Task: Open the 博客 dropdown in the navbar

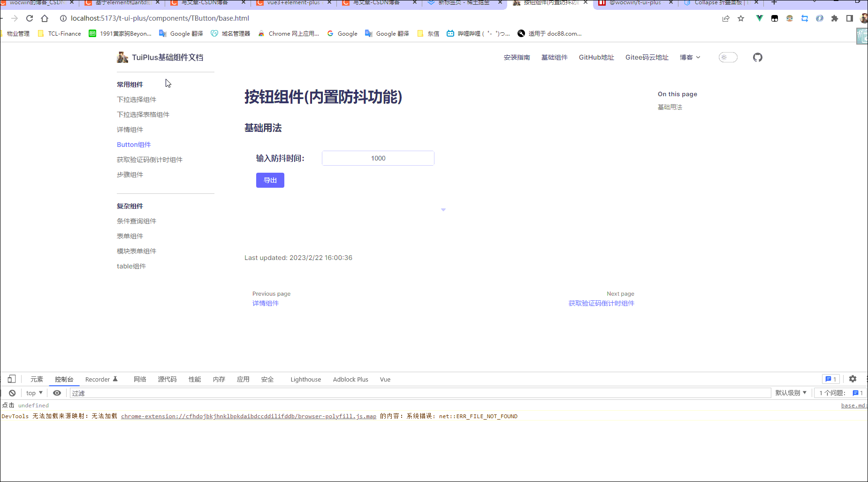Action: [x=689, y=57]
